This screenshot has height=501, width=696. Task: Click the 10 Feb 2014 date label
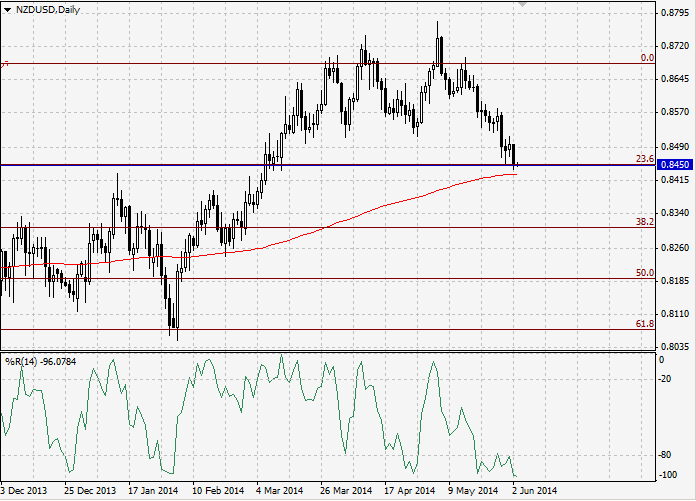pyautogui.click(x=218, y=491)
